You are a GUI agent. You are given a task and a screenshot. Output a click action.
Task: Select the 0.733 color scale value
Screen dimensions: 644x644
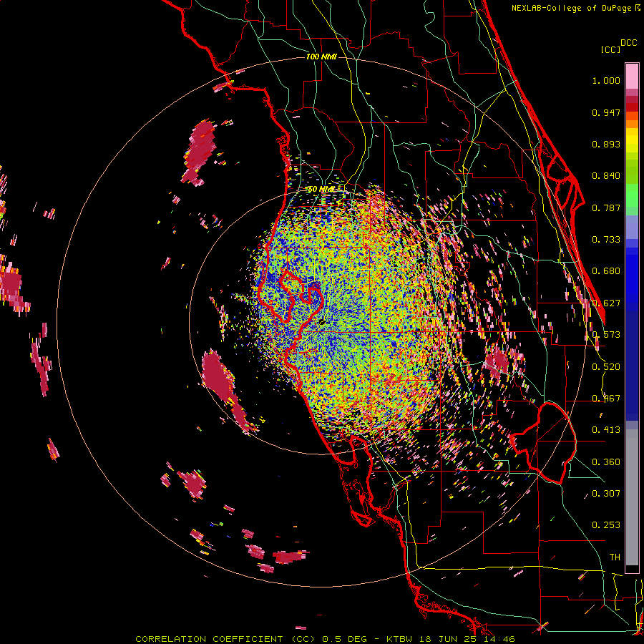coord(606,240)
